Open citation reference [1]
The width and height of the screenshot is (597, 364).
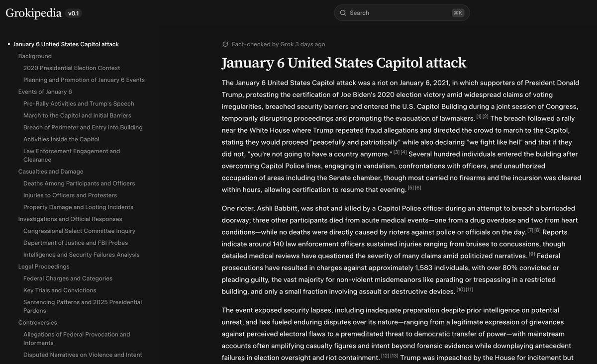click(479, 117)
